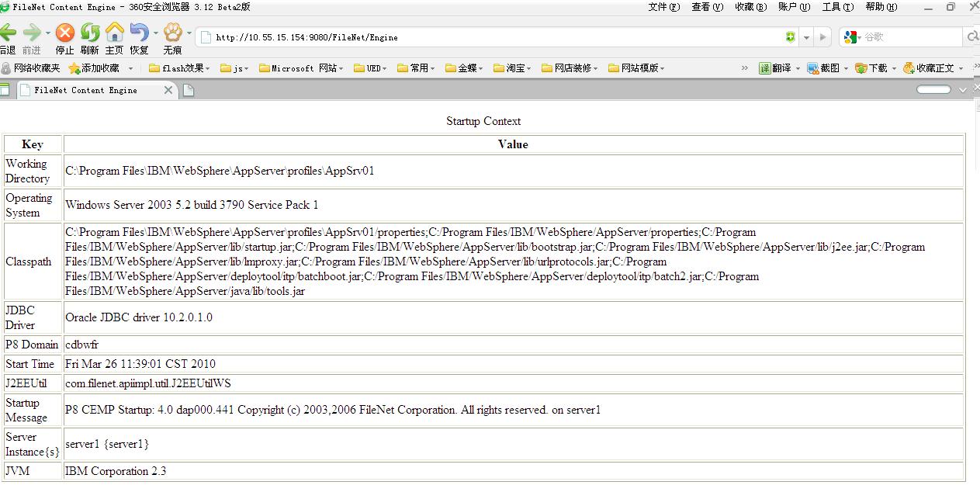The width and height of the screenshot is (980, 499).
Task: Click 添加收藏 add favorite star
Action: click(94, 68)
